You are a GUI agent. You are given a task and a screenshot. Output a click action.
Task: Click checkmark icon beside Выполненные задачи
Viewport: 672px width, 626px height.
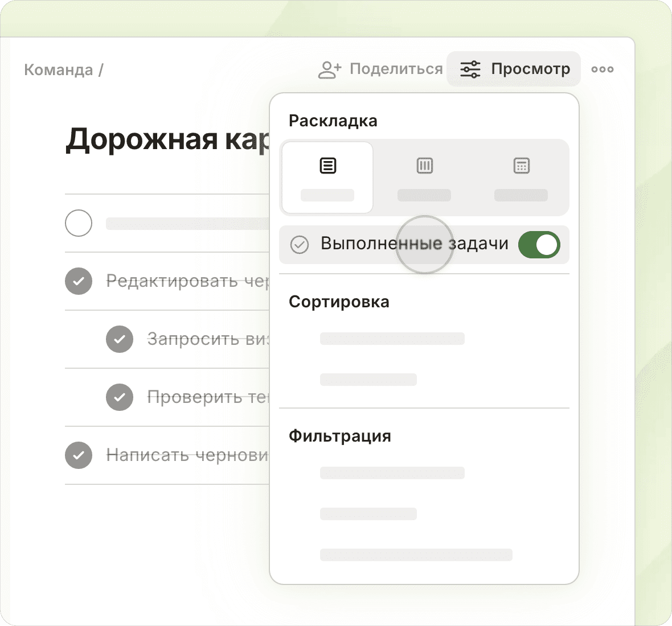pyautogui.click(x=300, y=245)
